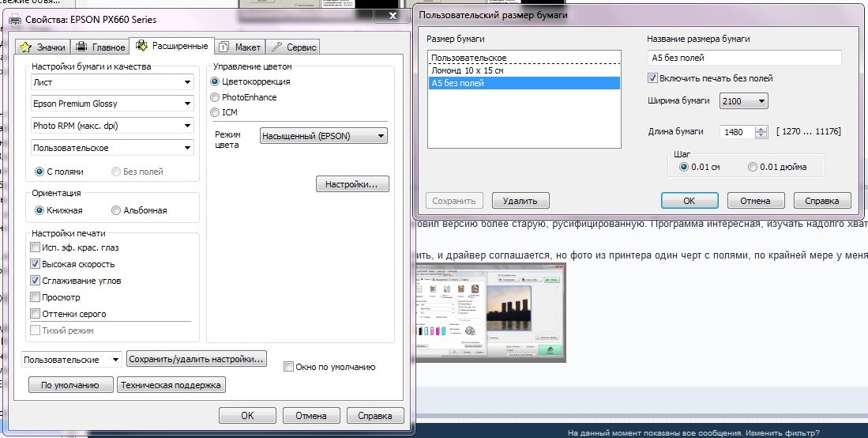This screenshot has width=868, height=438.
Task: Open the Макет tab
Action: pyautogui.click(x=240, y=47)
